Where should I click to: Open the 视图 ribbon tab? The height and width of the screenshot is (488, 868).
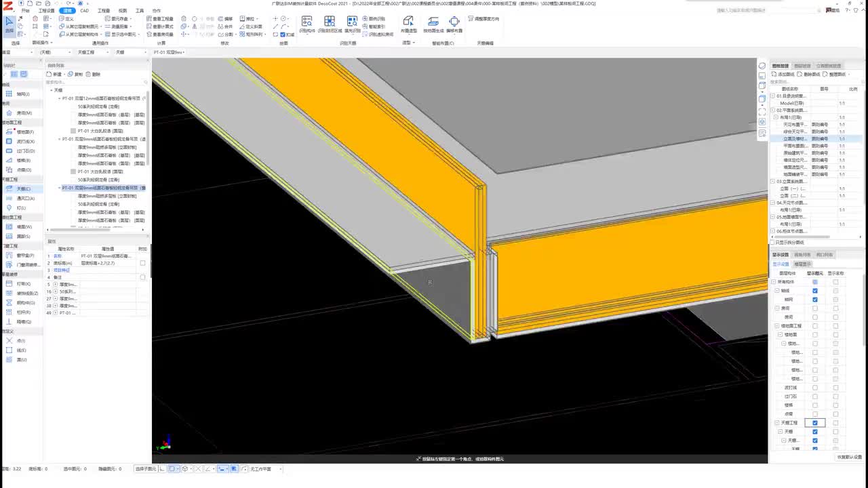pos(123,11)
